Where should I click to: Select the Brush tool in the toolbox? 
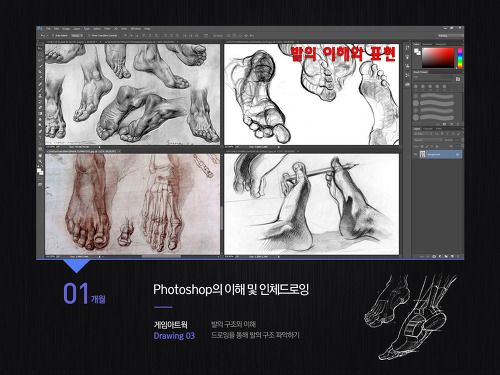[x=40, y=90]
